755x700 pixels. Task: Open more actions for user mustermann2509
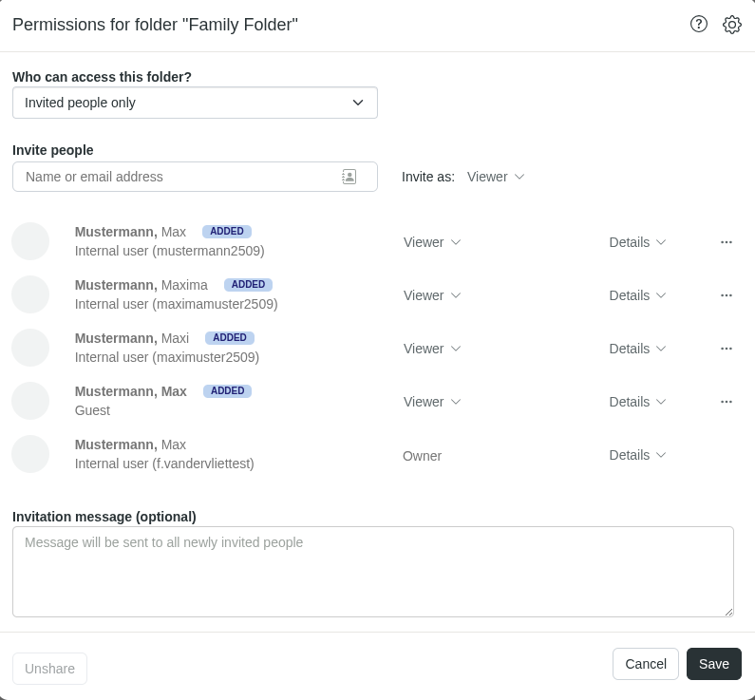[x=727, y=242]
